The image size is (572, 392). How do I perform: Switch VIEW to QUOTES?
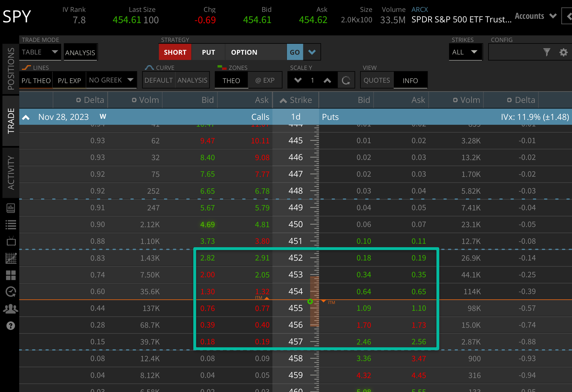(x=377, y=80)
